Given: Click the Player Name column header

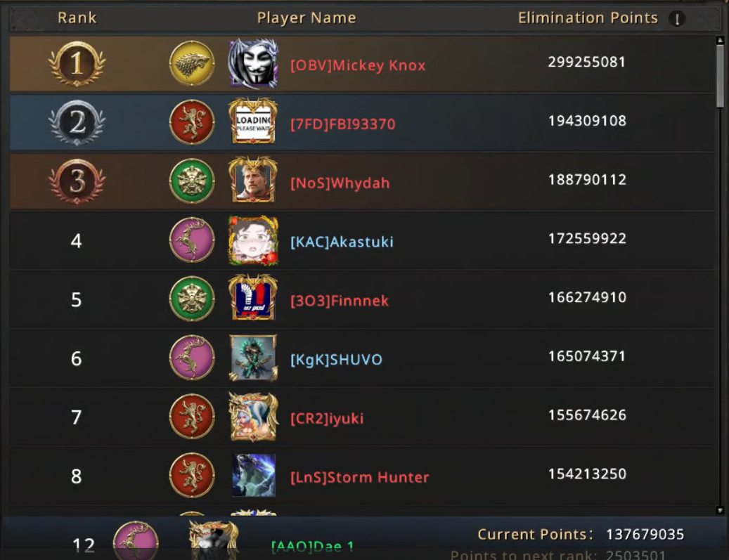Looking at the screenshot, I should [307, 18].
